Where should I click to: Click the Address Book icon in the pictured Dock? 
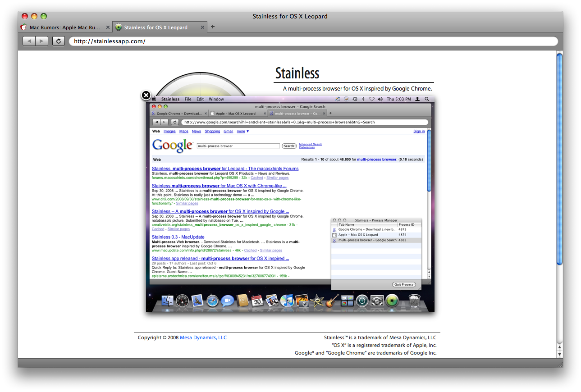point(242,301)
